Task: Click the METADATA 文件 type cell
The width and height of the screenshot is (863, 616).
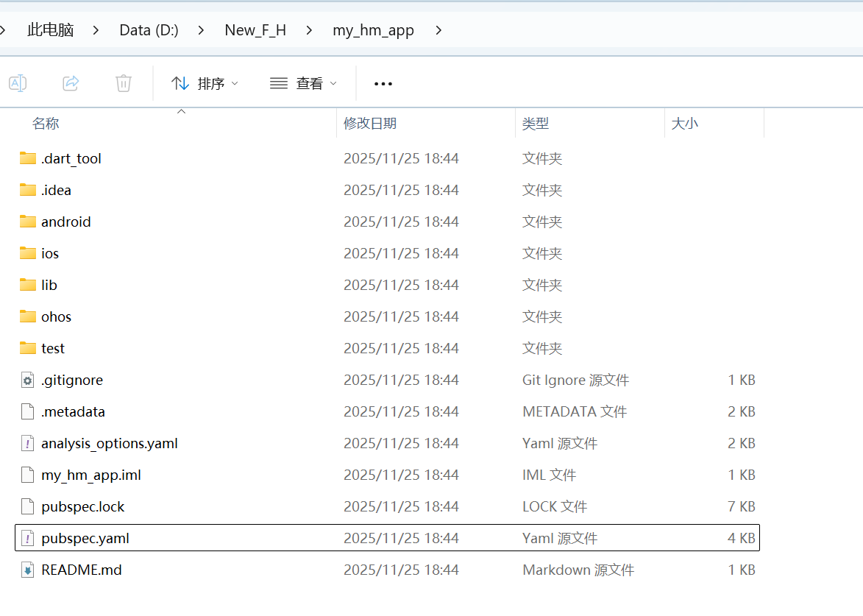Action: point(575,411)
